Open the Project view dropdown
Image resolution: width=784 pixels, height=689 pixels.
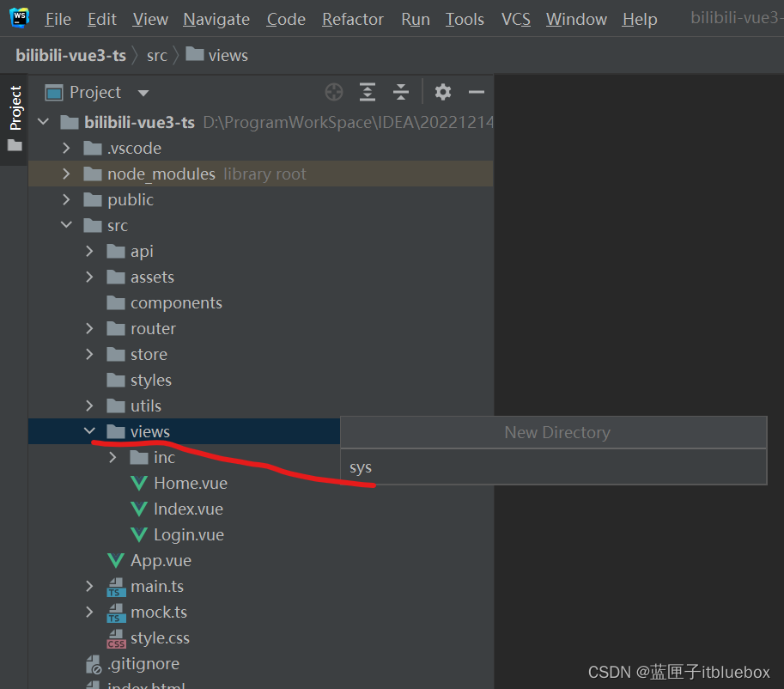(143, 93)
